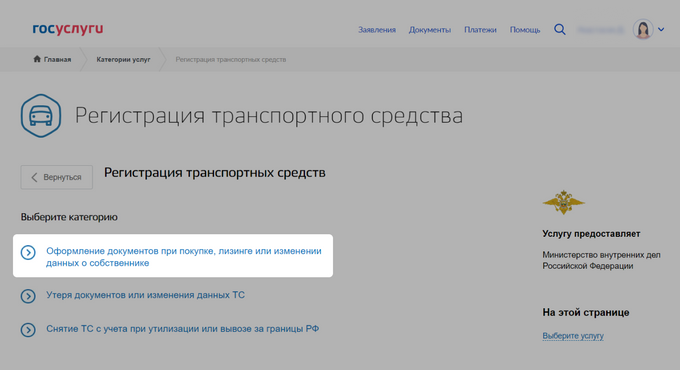This screenshot has width=680, height=370.
Task: Open the search magnifier icon
Action: (559, 29)
